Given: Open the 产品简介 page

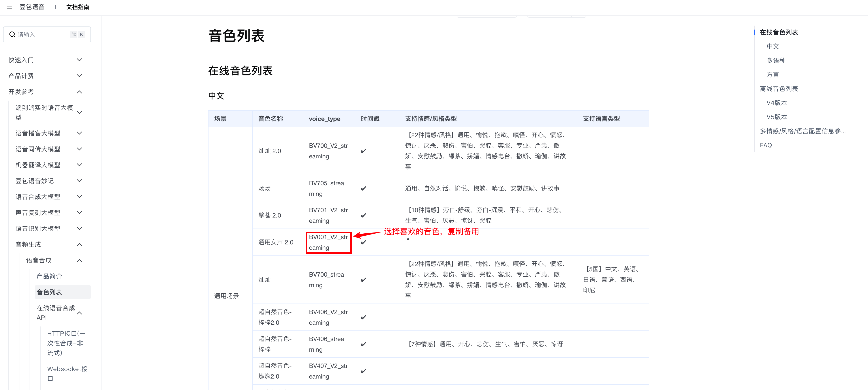Looking at the screenshot, I should click(49, 276).
